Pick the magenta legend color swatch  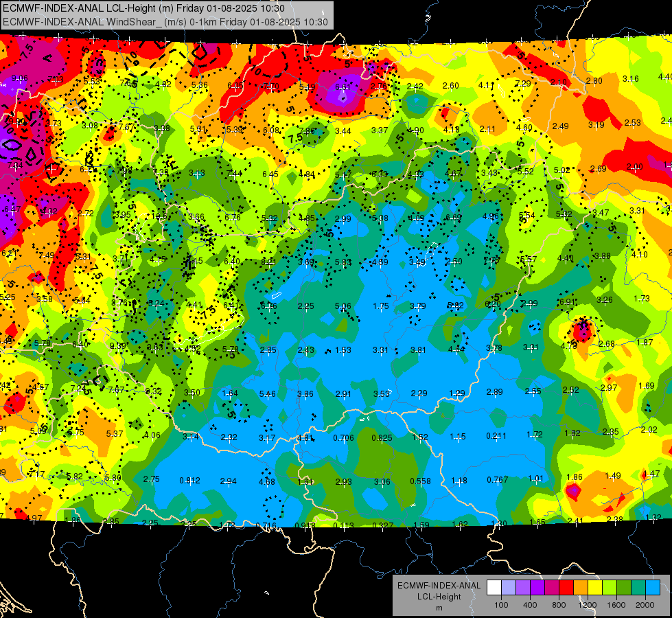tap(552, 588)
